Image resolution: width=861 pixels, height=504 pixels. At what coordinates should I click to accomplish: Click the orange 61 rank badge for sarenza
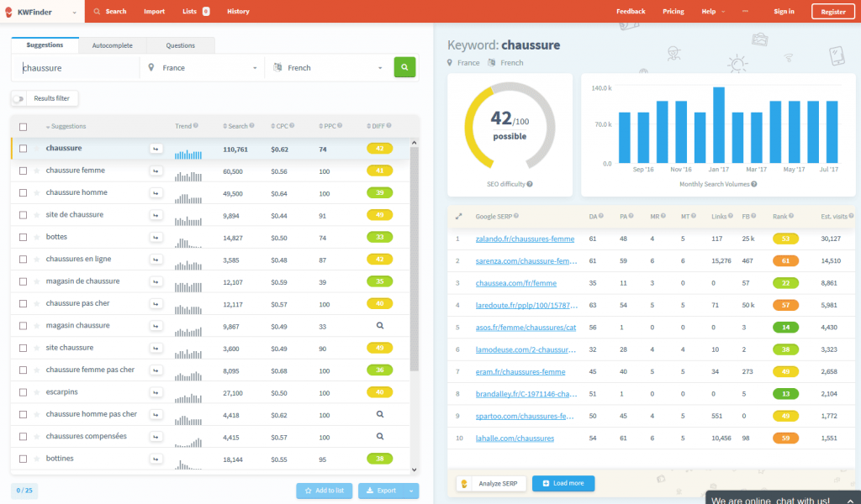coord(785,261)
